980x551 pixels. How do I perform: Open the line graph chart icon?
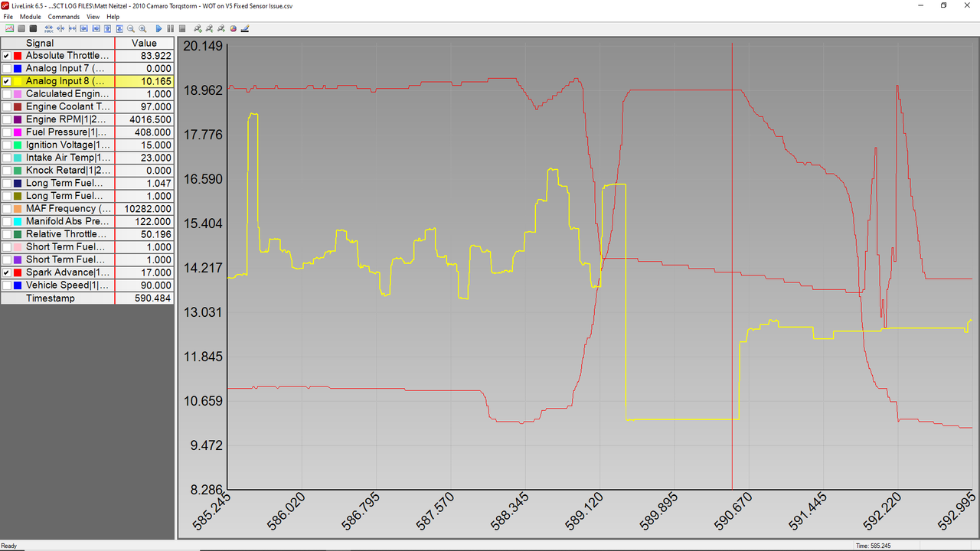9,28
